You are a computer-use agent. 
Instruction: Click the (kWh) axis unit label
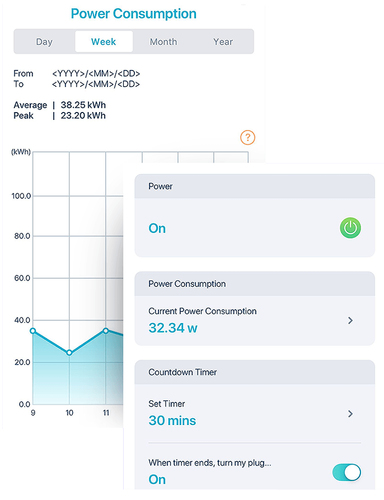click(21, 152)
